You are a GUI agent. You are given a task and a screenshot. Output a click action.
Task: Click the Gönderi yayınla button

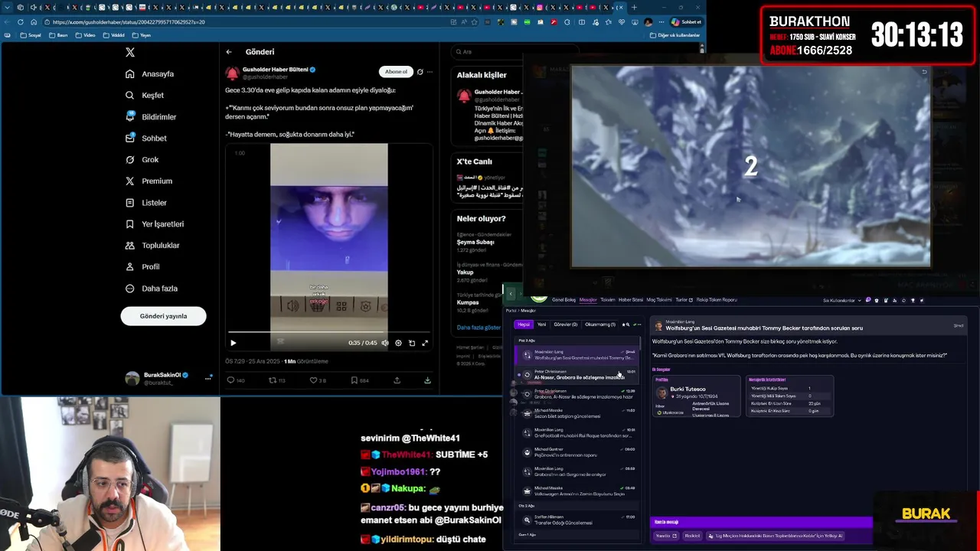[163, 316]
